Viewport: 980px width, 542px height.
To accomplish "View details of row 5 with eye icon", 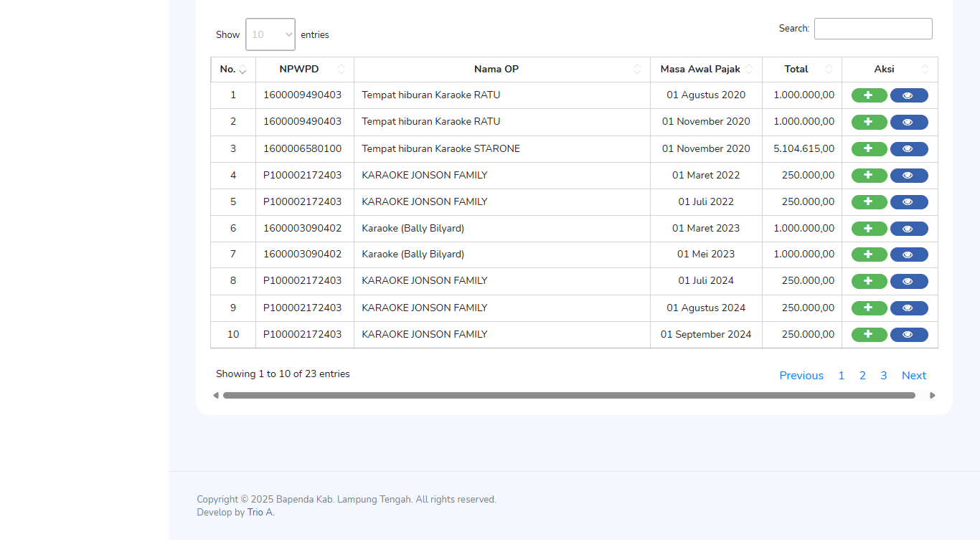I will pyautogui.click(x=908, y=202).
